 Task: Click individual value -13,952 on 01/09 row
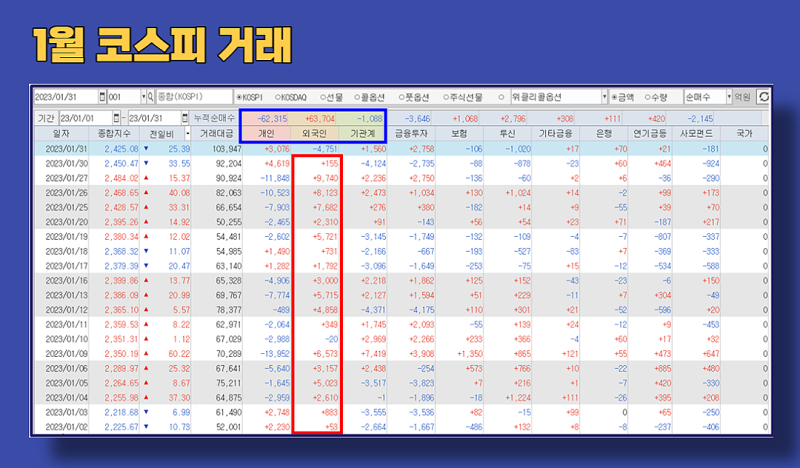(274, 354)
